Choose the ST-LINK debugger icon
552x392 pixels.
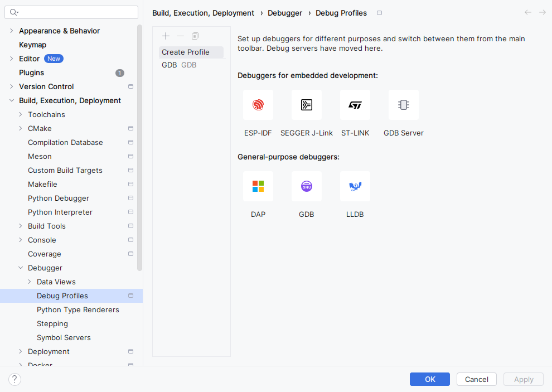[x=355, y=105]
